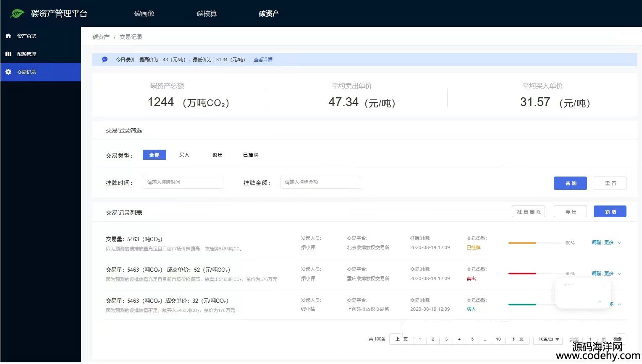Select the 买入 transaction type filter

click(184, 155)
